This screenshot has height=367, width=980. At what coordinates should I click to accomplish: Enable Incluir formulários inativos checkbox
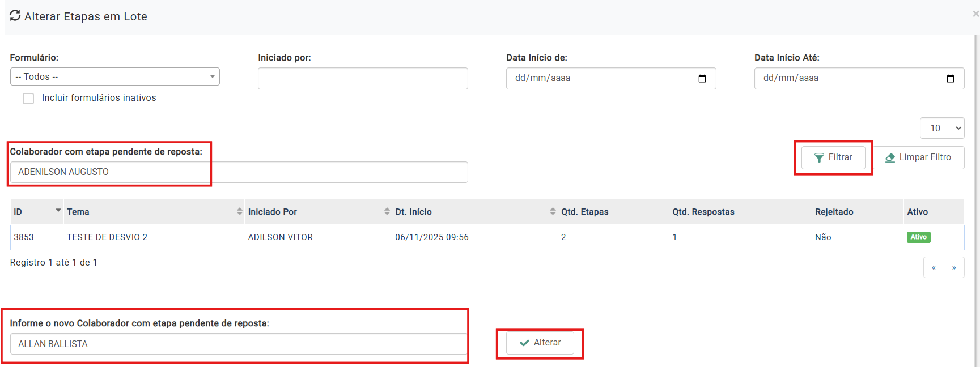tap(28, 99)
